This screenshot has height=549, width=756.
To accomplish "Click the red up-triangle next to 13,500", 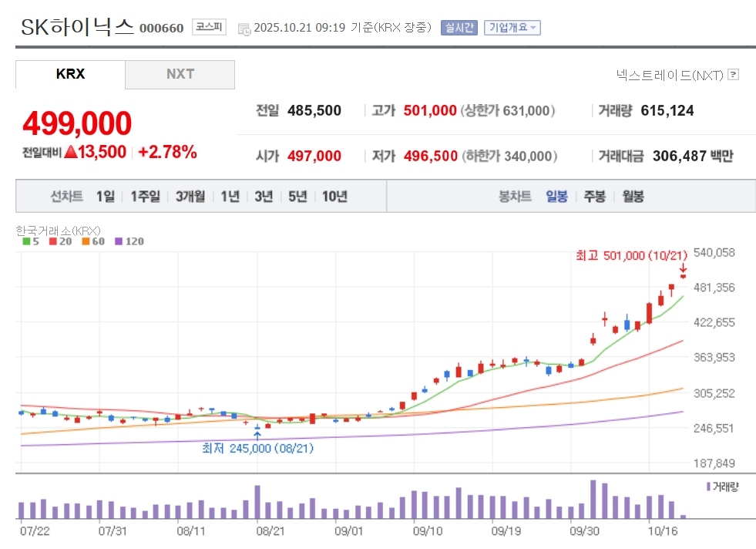I will click(71, 152).
